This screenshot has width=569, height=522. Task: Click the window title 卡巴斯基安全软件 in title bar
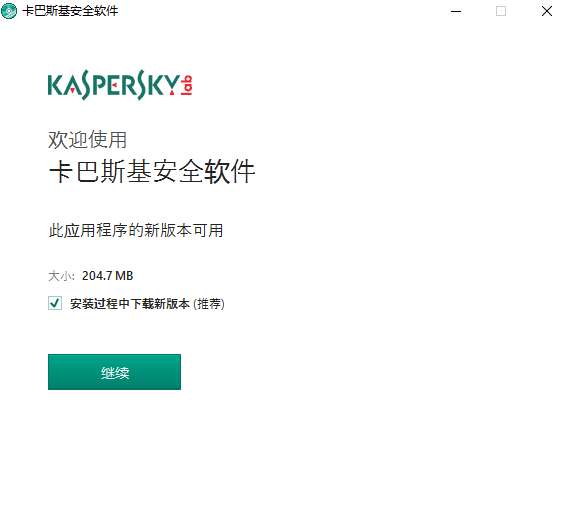[70, 11]
